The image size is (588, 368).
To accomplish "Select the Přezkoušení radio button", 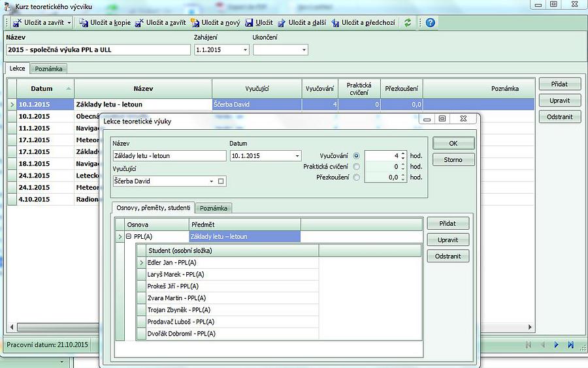I will coord(356,177).
